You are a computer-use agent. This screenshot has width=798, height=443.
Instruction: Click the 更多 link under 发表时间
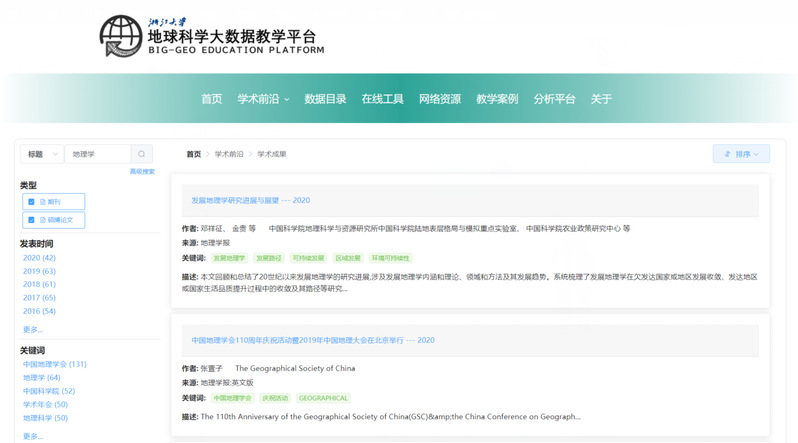point(33,329)
